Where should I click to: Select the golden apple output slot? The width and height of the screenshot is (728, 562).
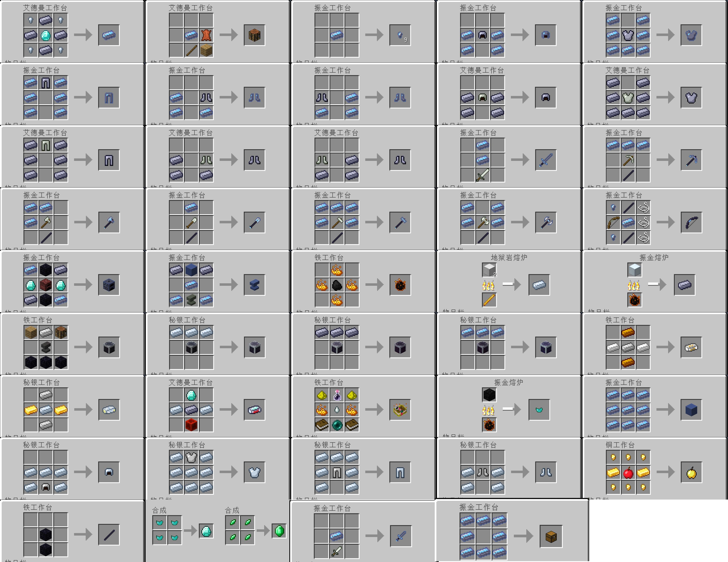click(x=691, y=472)
